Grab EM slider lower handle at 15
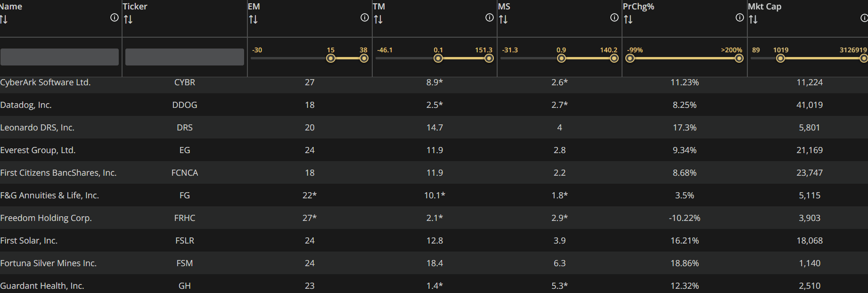 coord(331,58)
